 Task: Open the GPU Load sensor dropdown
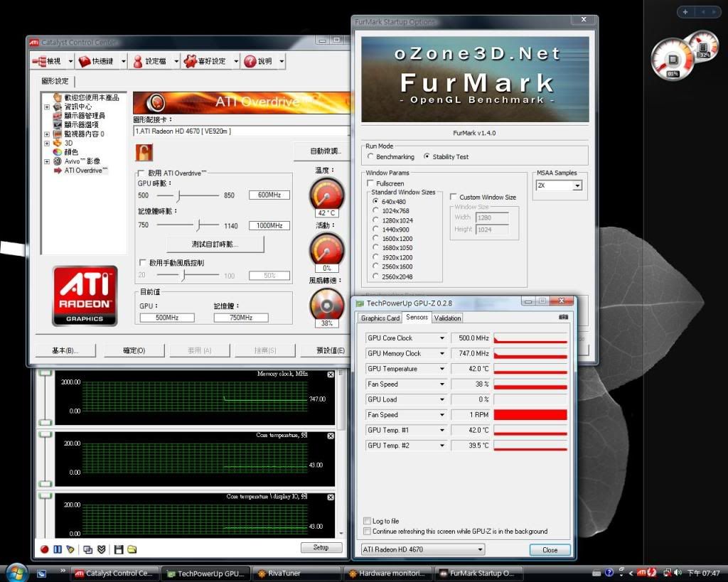coord(442,399)
